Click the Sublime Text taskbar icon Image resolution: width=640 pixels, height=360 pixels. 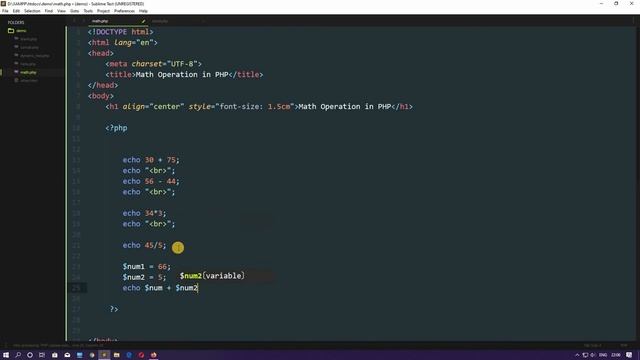click(x=104, y=355)
